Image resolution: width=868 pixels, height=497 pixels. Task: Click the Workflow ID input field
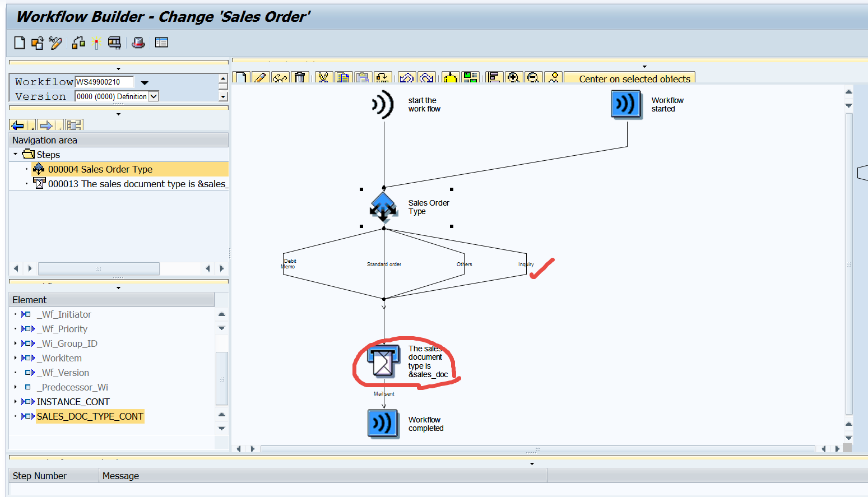tap(104, 82)
